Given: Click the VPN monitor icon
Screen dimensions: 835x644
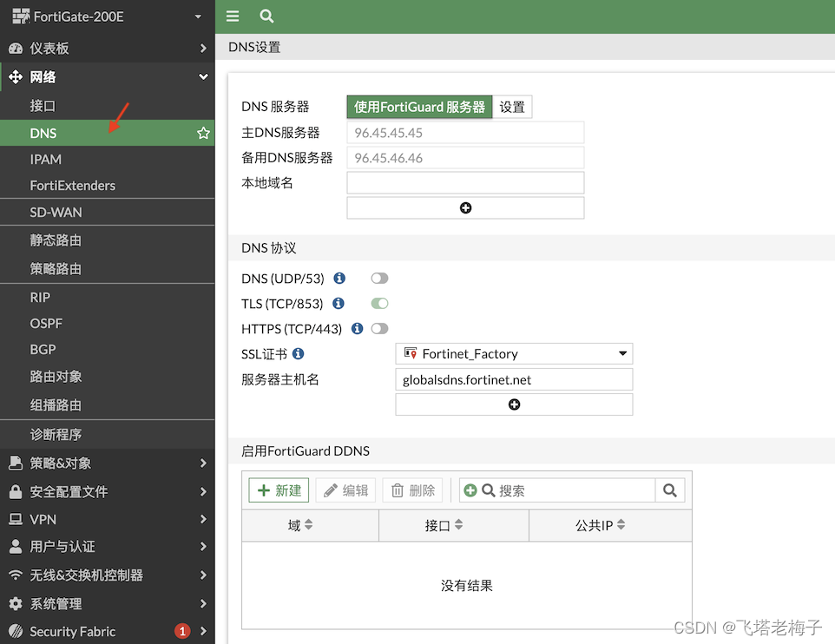Looking at the screenshot, I should click(x=16, y=519).
